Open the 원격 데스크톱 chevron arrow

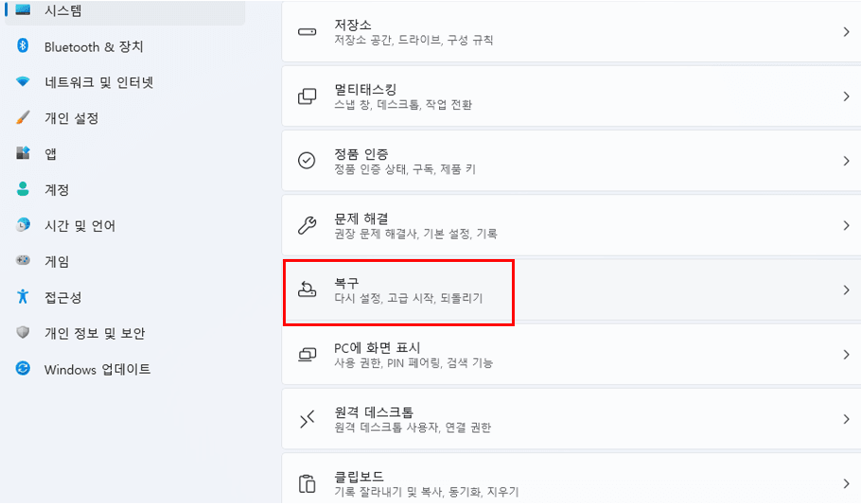846,419
